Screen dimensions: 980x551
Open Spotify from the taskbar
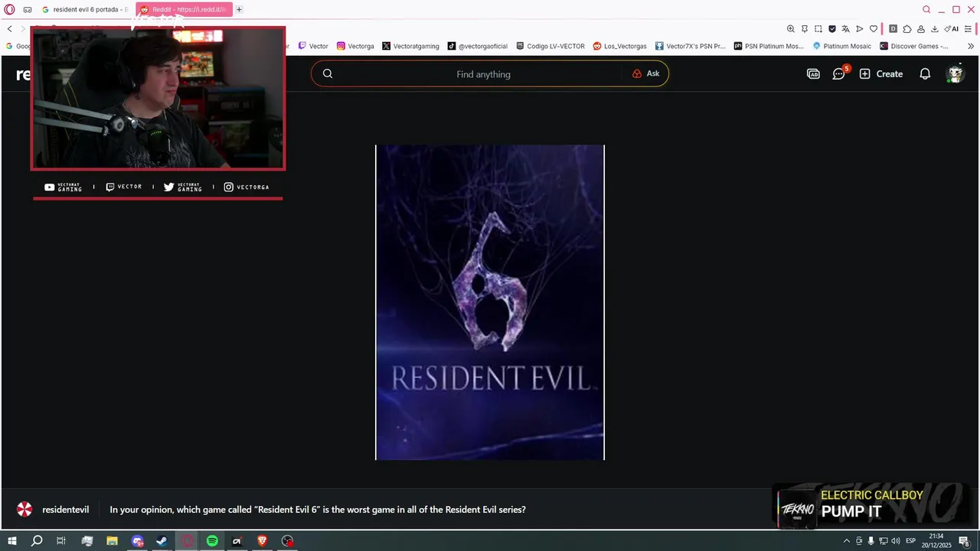point(212,541)
